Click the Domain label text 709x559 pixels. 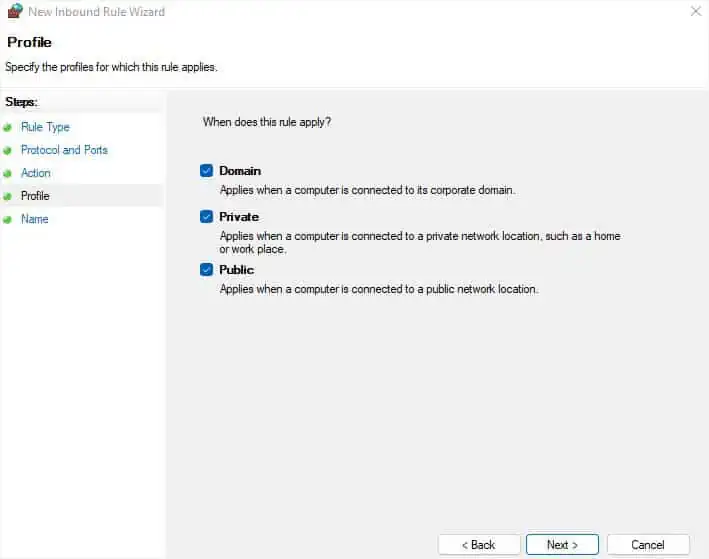[x=240, y=171]
